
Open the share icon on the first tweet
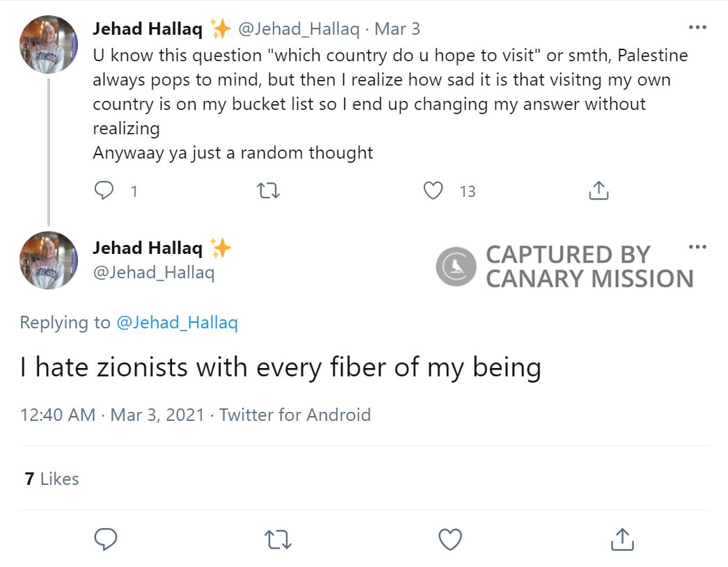click(x=598, y=189)
